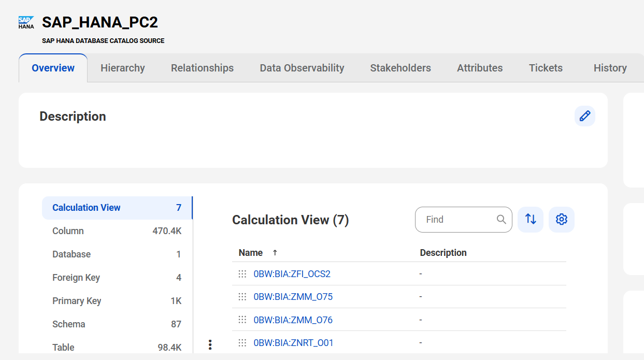Click the Calculation View (7) heading

point(291,220)
